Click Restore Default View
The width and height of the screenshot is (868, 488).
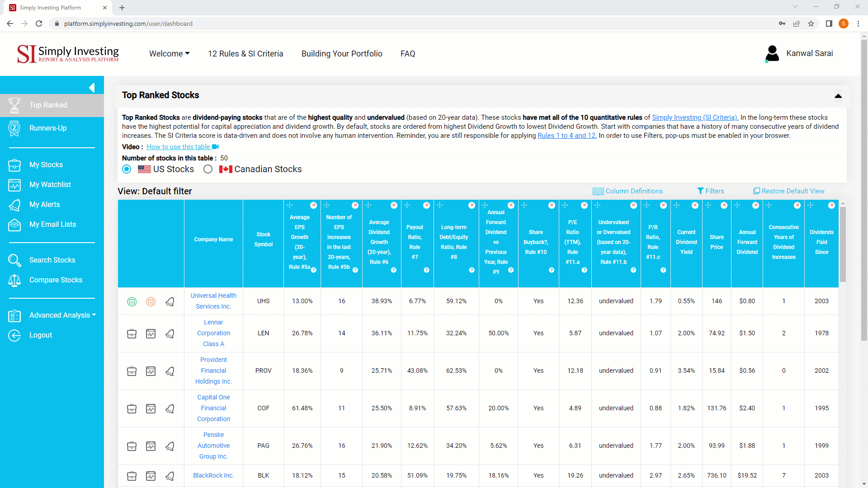pos(788,191)
